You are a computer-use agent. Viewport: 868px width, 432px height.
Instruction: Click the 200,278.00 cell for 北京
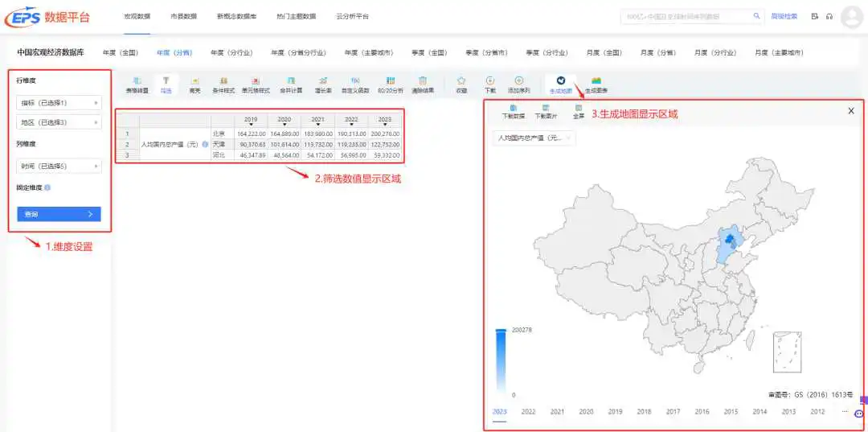[385, 134]
